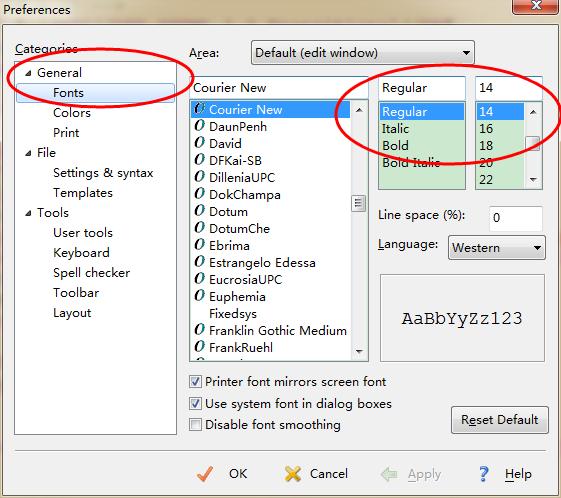Uncheck Printer font mirrors screen font
Viewport: 561px width, 498px height.
pyautogui.click(x=195, y=382)
